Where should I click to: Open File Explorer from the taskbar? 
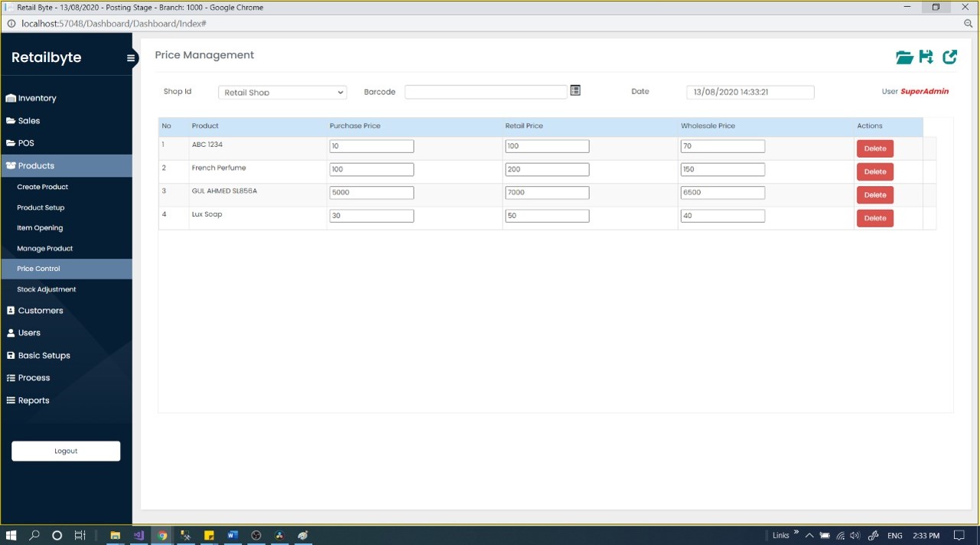(x=116, y=536)
